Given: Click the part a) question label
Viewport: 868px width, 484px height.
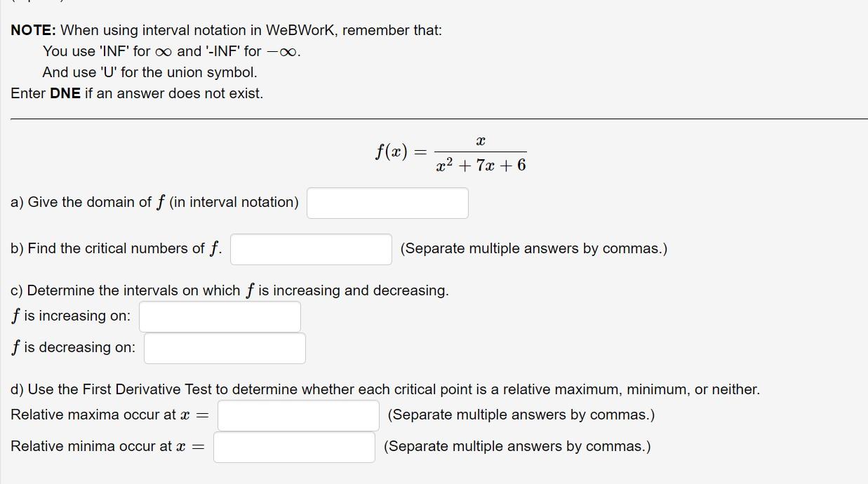Looking at the screenshot, I should [154, 202].
